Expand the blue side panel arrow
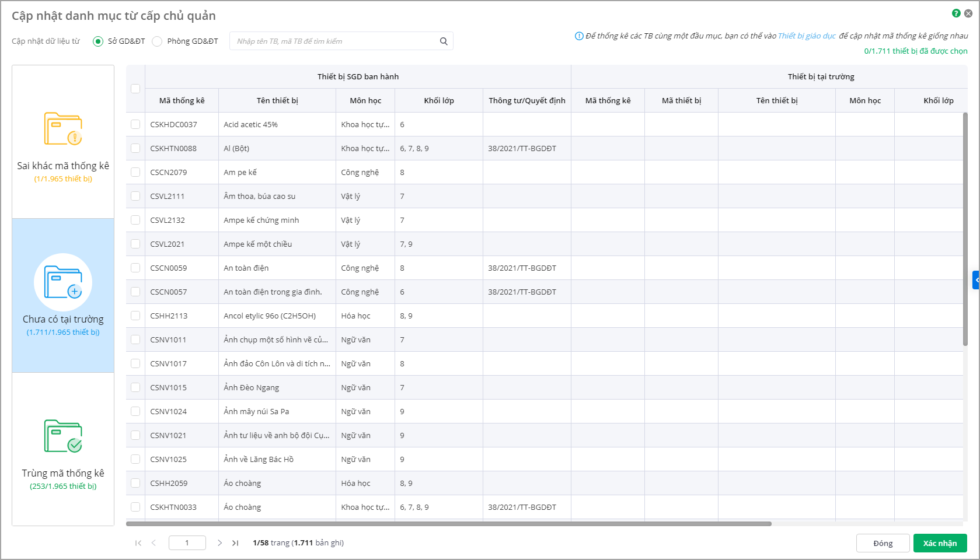Screen dimensions: 980x560 click(976, 280)
